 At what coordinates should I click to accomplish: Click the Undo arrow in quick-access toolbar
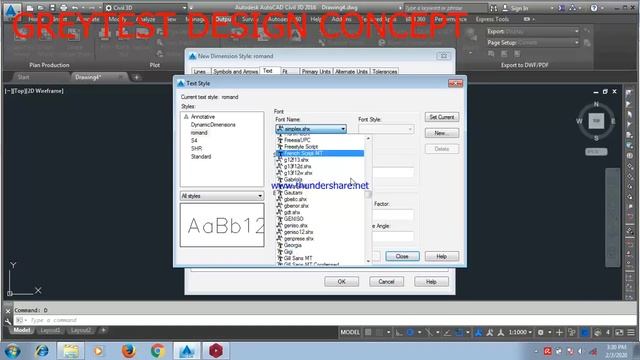point(75,8)
